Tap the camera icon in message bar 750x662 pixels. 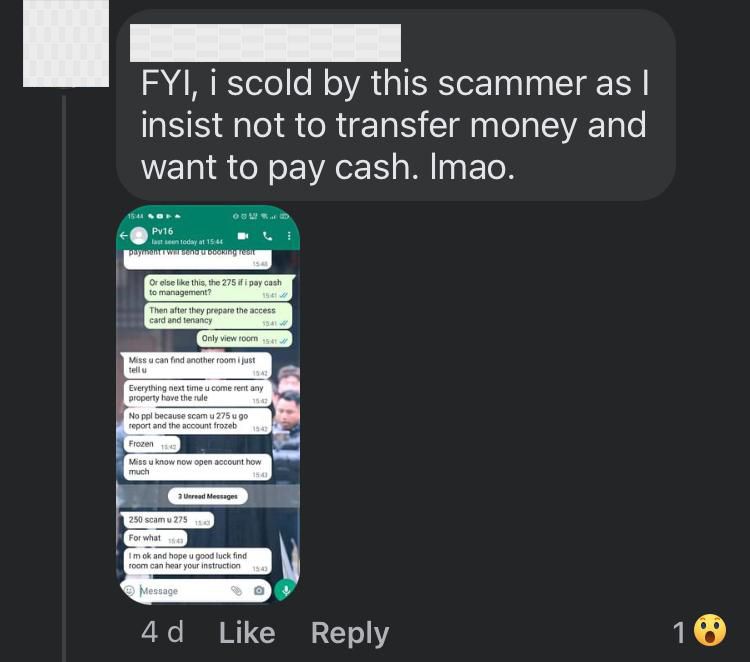259,591
